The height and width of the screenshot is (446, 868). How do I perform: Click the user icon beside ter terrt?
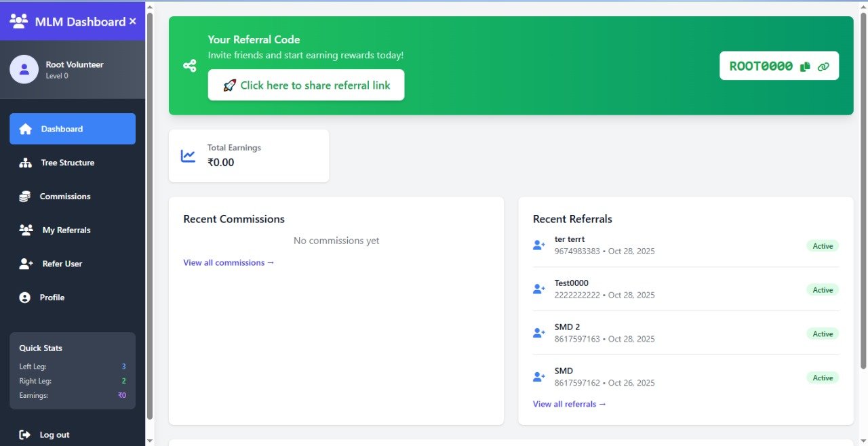pyautogui.click(x=539, y=245)
